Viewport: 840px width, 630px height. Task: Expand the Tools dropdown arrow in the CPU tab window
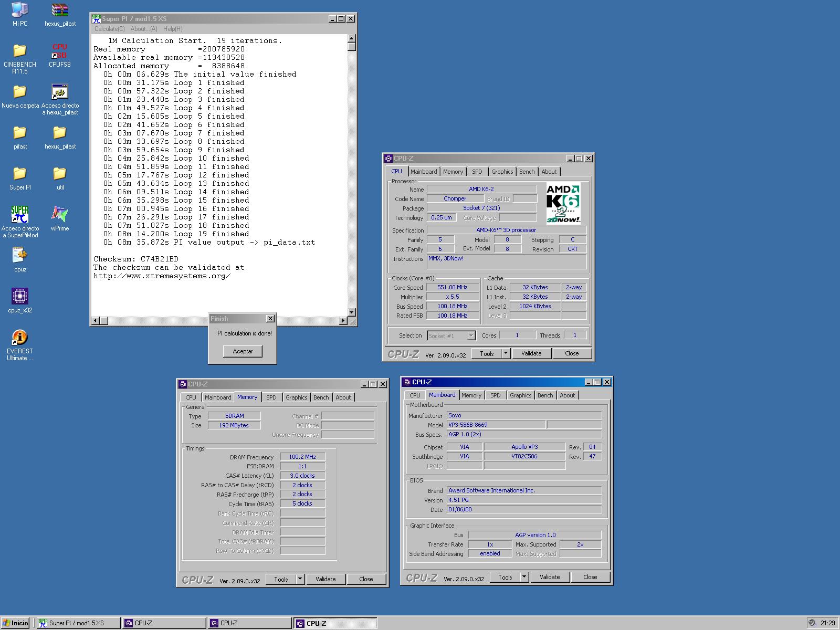(506, 353)
